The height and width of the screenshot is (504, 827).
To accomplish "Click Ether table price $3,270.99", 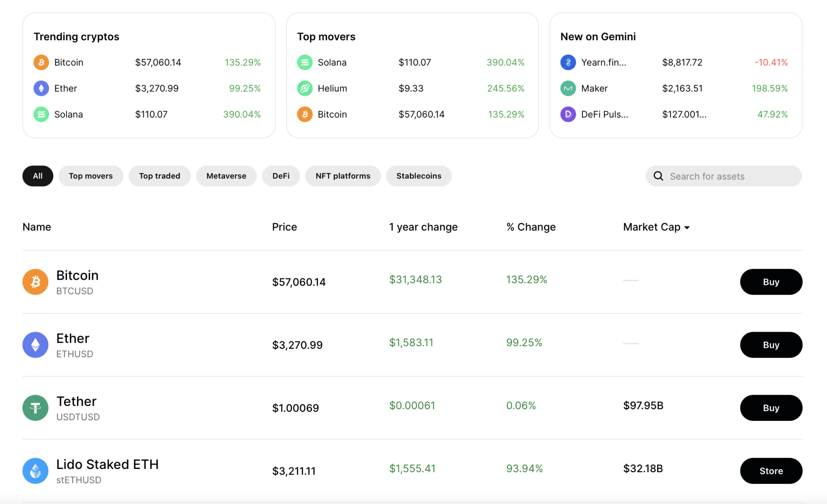I will coord(297,345).
